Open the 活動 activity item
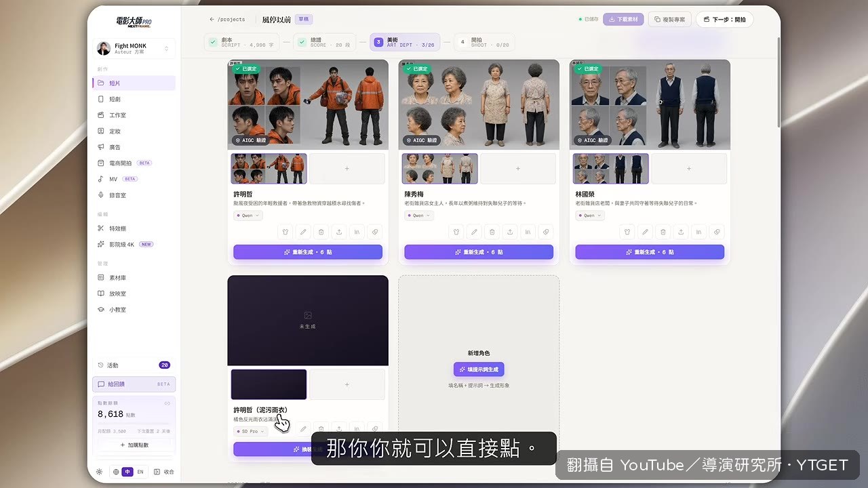 click(x=134, y=365)
